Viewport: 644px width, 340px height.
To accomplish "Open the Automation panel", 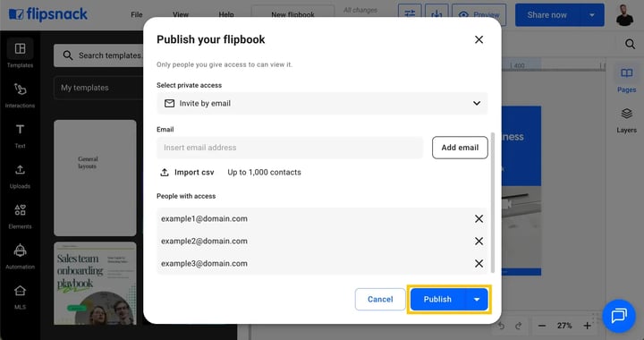I will point(20,257).
